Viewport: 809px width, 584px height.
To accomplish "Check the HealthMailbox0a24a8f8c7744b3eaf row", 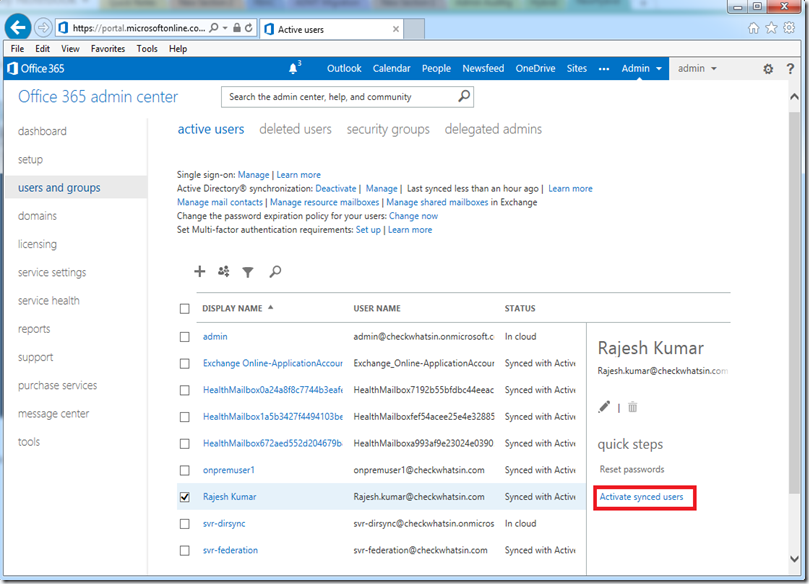I will [x=185, y=391].
